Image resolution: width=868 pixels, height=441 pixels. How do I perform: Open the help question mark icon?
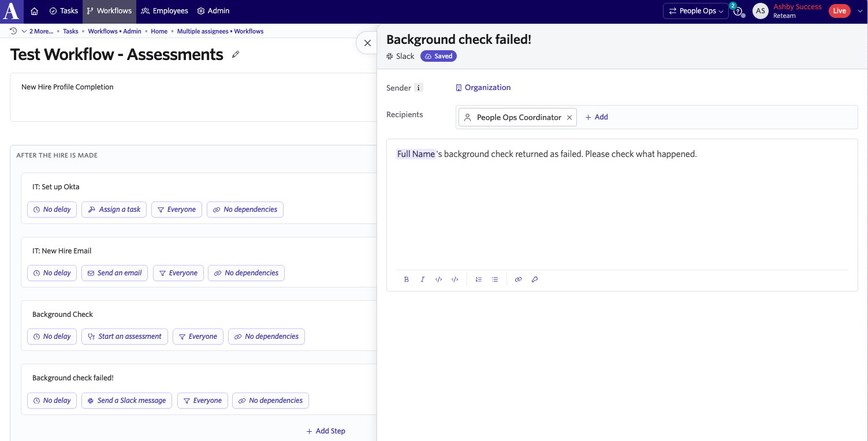point(737,12)
